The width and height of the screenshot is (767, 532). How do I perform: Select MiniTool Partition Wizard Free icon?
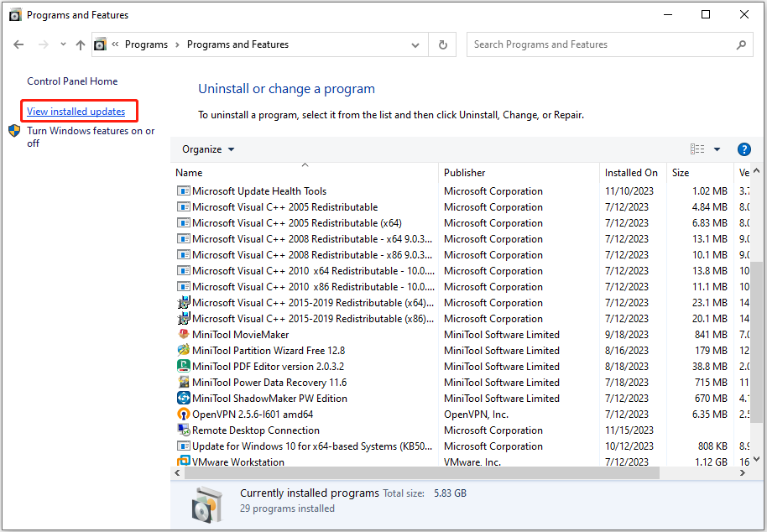pyautogui.click(x=184, y=350)
